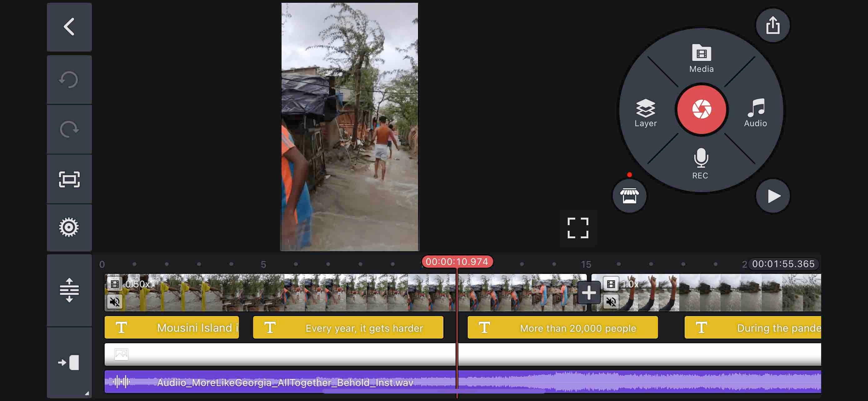
Task: Play the project preview
Action: point(772,196)
